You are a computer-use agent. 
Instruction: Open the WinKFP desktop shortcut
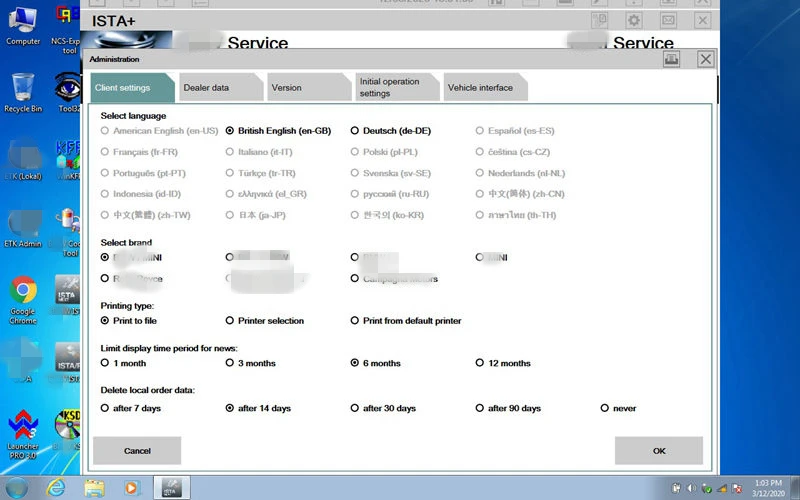(x=68, y=159)
